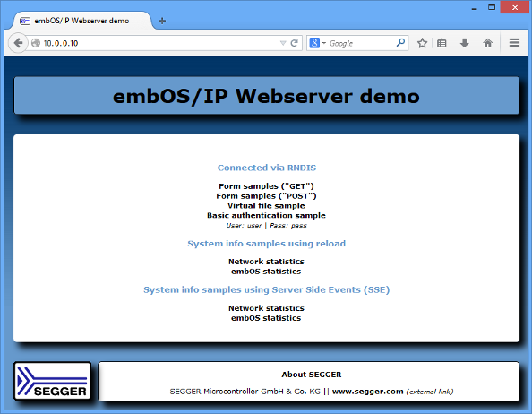Open the bookmarks list icon
Viewport: 532px width, 414px height.
(x=442, y=43)
